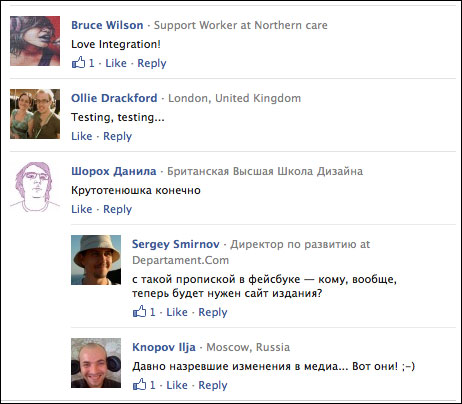Reply to Bruce Wilson's comment
The height and width of the screenshot is (404, 462).
152,63
